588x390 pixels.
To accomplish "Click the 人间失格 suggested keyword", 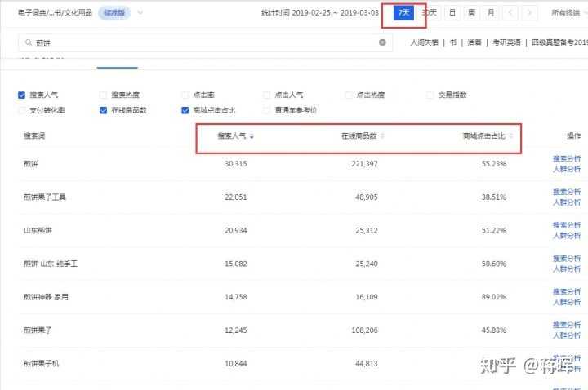I will click(426, 42).
